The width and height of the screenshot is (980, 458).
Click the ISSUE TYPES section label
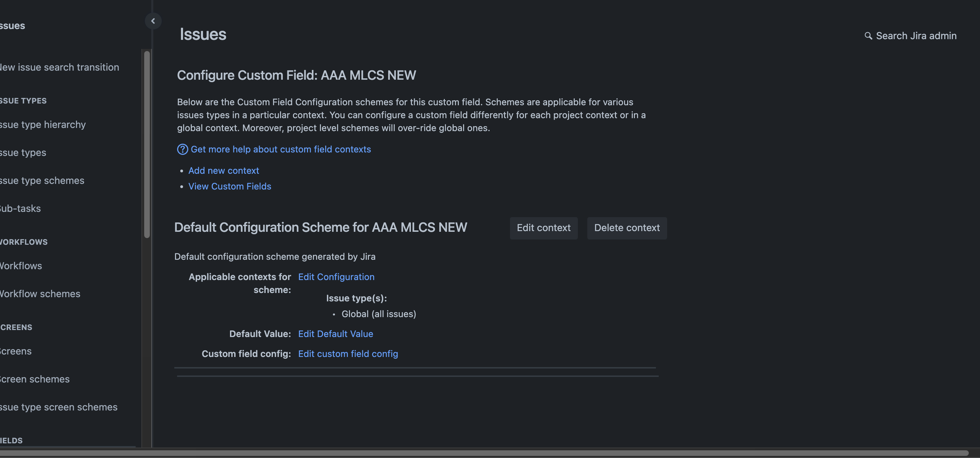[x=23, y=101]
